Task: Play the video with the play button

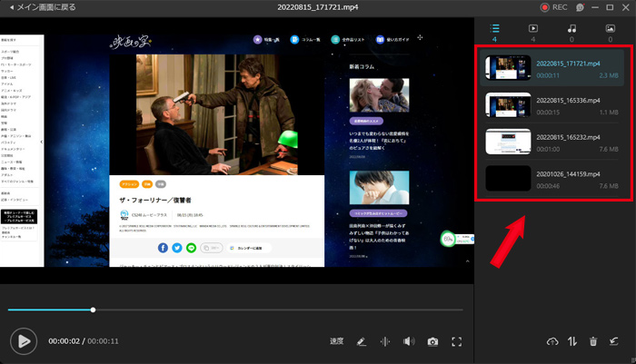Action: click(24, 341)
